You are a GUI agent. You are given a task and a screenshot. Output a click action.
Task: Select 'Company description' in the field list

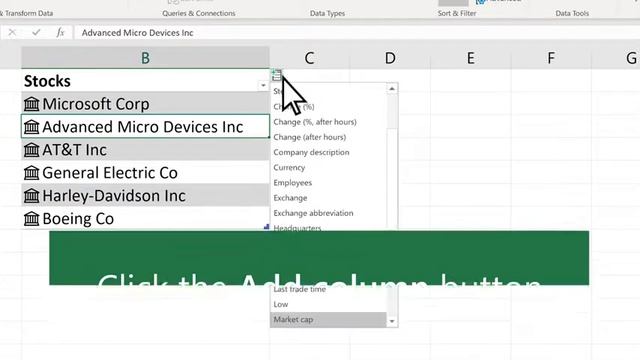coord(311,152)
